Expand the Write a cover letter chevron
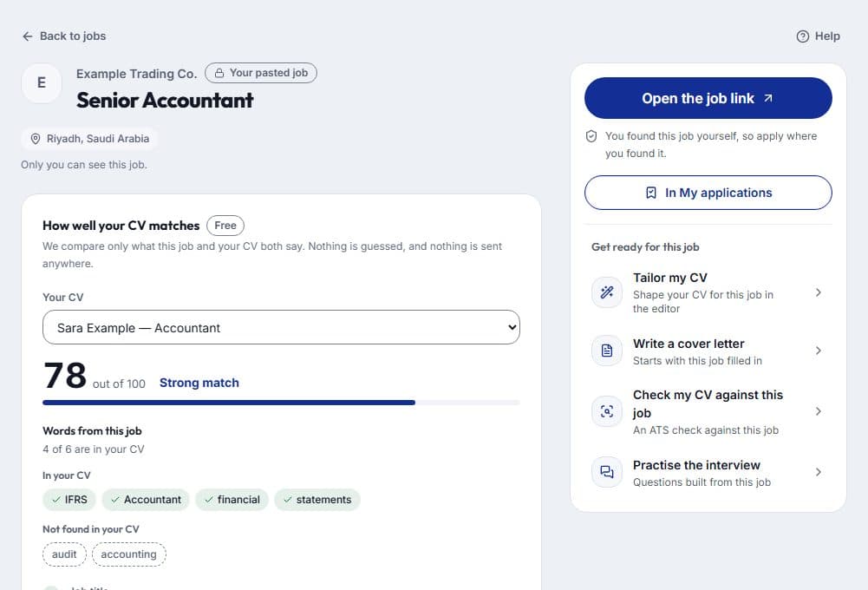The width and height of the screenshot is (868, 590). (x=819, y=351)
